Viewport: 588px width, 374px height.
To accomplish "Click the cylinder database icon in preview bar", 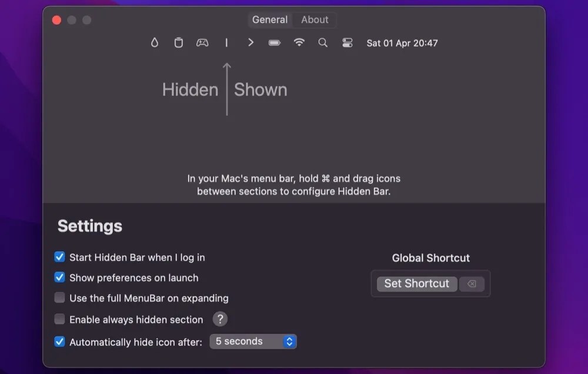I will click(x=179, y=43).
